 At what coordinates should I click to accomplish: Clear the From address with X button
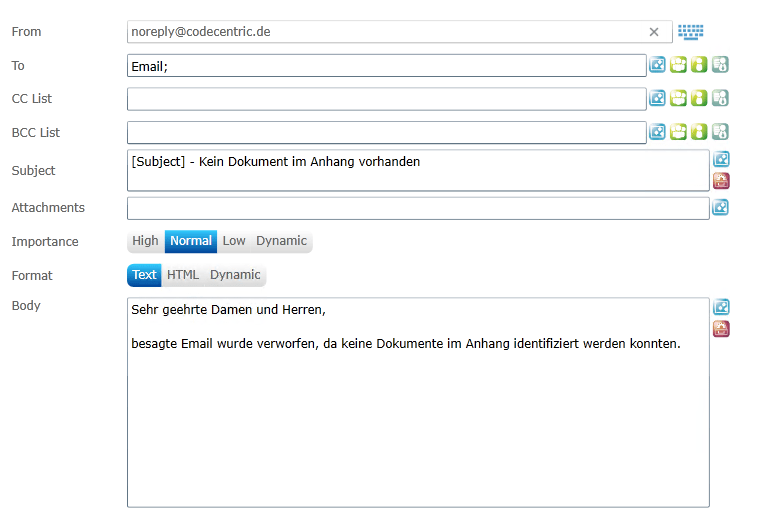point(654,32)
